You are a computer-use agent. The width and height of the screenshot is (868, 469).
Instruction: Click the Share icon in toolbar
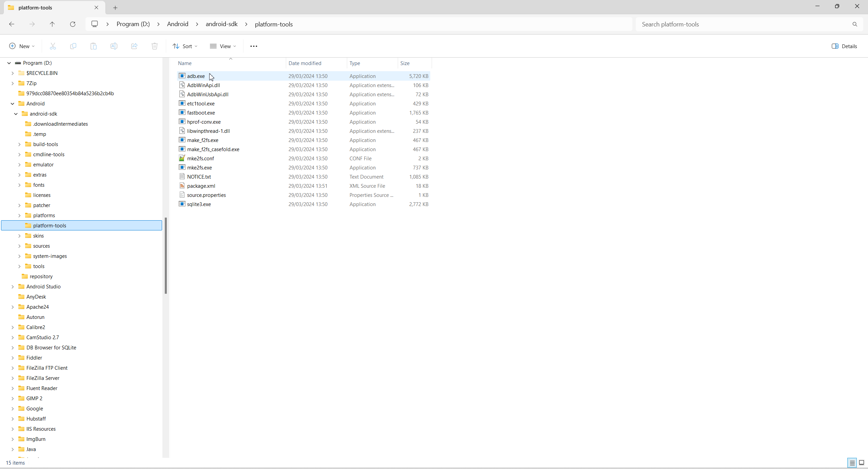point(134,46)
